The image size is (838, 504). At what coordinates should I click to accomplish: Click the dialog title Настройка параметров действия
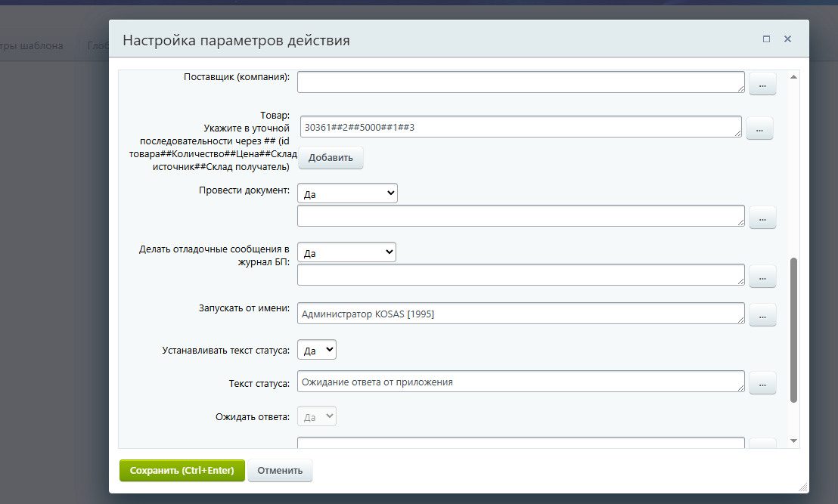coord(236,41)
